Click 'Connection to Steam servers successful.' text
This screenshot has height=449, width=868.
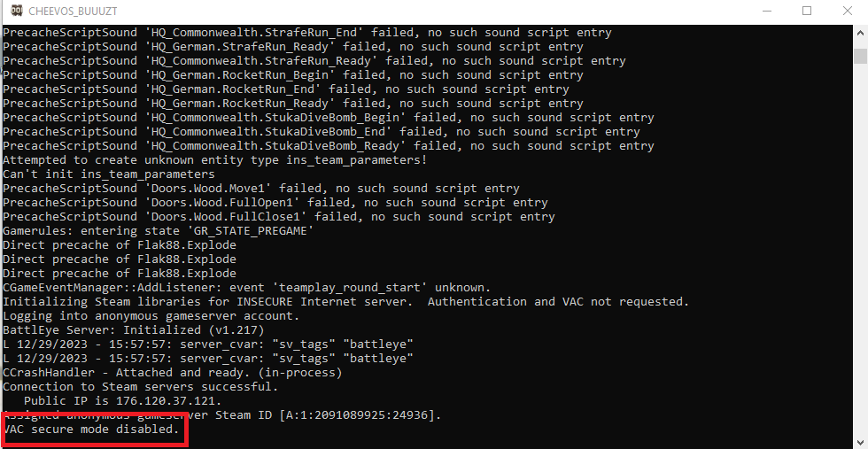click(x=140, y=387)
